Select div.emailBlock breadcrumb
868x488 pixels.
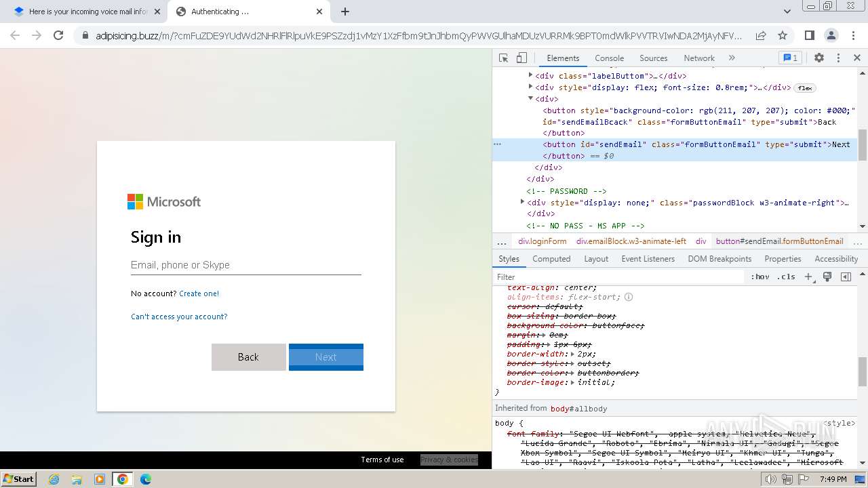[x=631, y=241]
